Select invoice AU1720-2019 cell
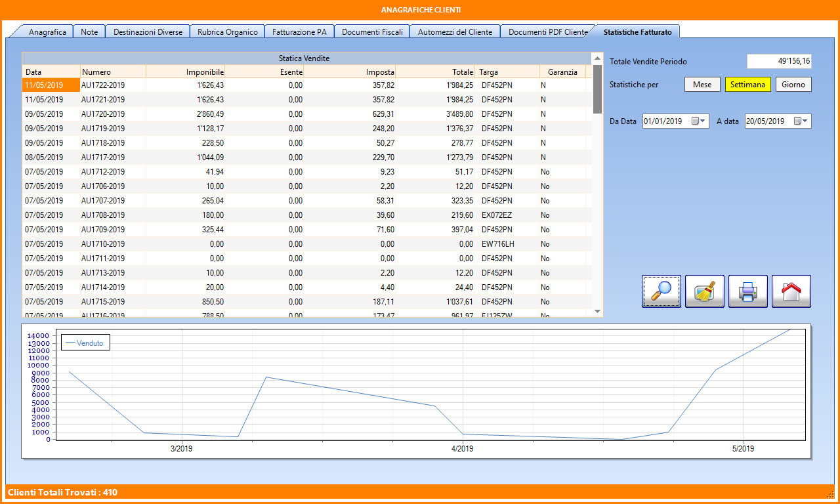840x504 pixels. (x=113, y=114)
